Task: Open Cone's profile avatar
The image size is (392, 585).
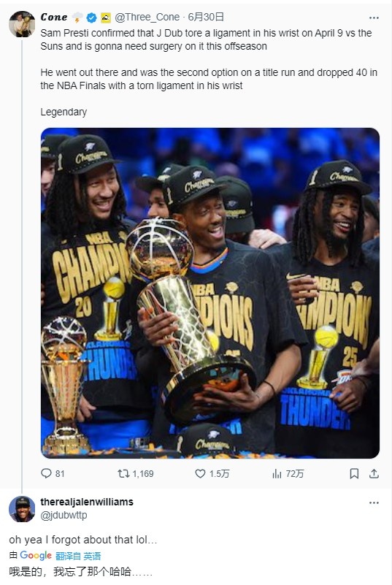Action: click(x=22, y=24)
